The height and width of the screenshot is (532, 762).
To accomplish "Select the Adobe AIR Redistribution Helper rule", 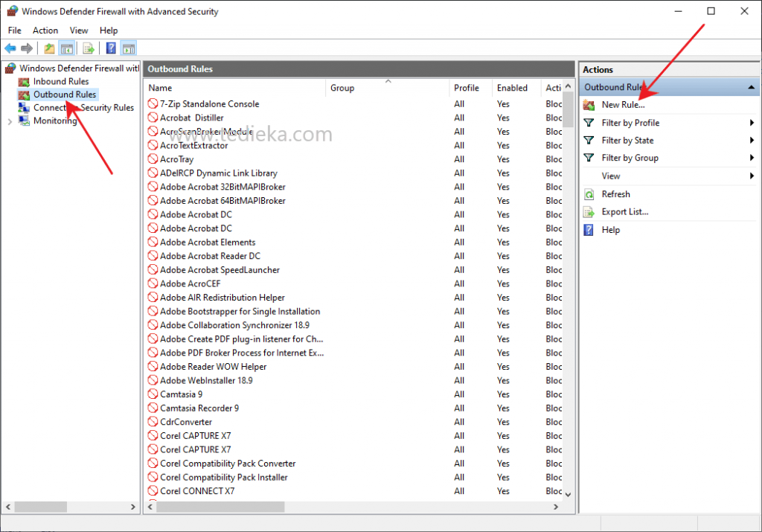I will coord(222,298).
